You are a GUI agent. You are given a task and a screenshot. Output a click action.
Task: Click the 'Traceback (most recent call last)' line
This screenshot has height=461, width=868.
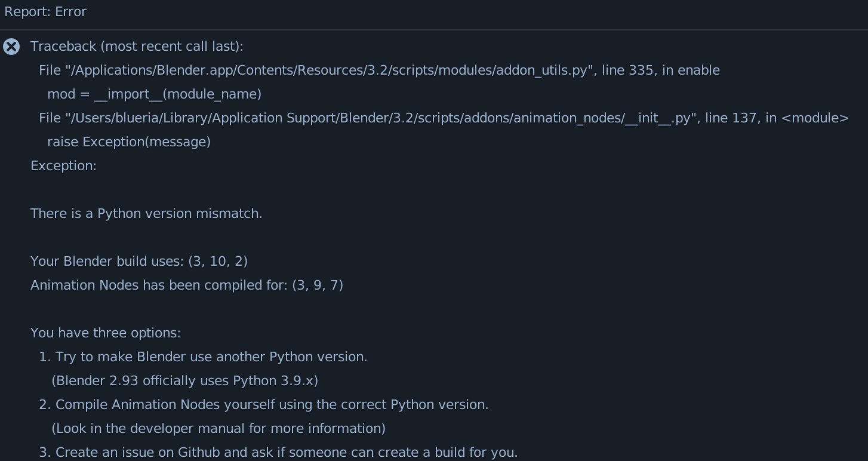pos(137,47)
